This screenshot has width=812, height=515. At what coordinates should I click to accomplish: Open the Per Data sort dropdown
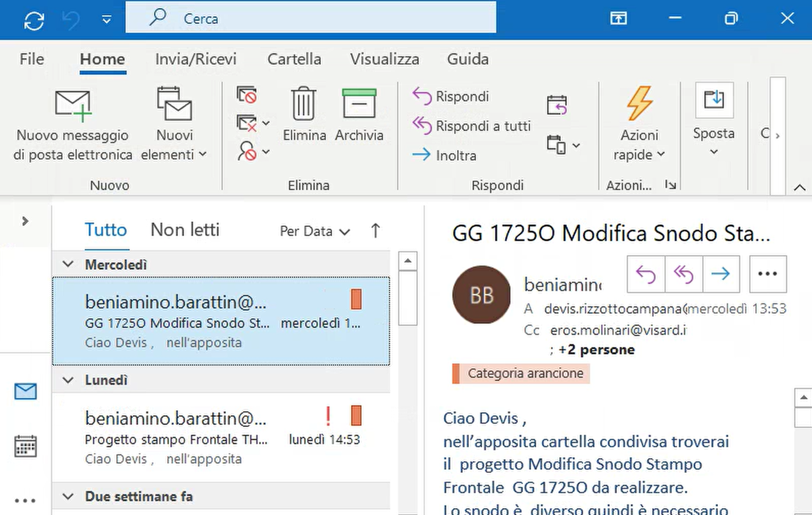click(314, 231)
